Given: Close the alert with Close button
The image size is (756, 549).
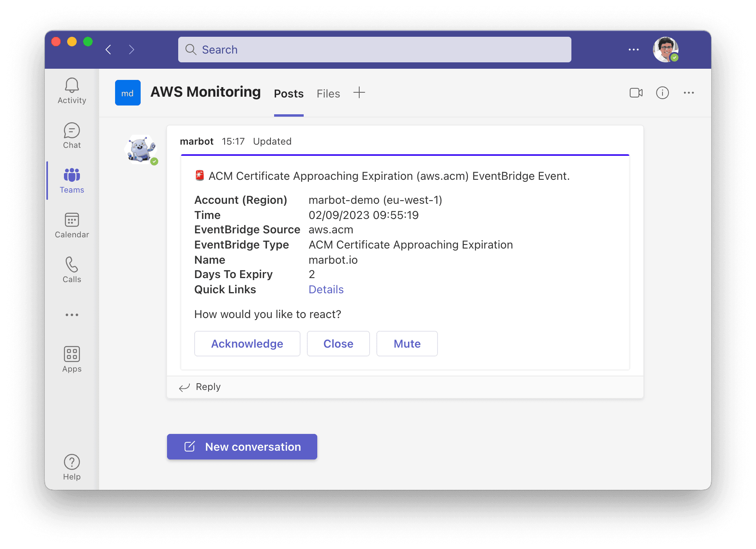Looking at the screenshot, I should tap(338, 344).
